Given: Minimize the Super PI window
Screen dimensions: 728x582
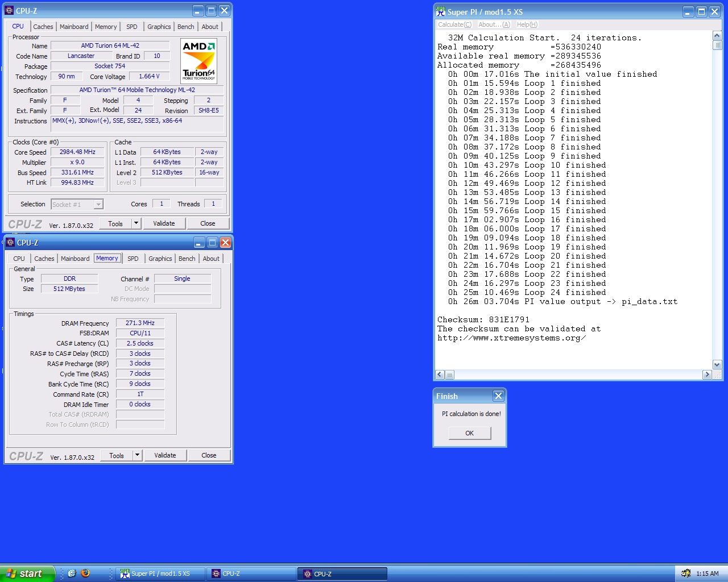Looking at the screenshot, I should point(688,11).
